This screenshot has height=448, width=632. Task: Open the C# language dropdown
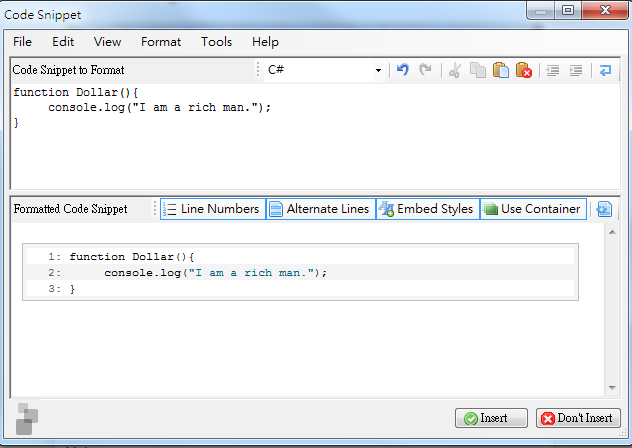click(x=378, y=71)
